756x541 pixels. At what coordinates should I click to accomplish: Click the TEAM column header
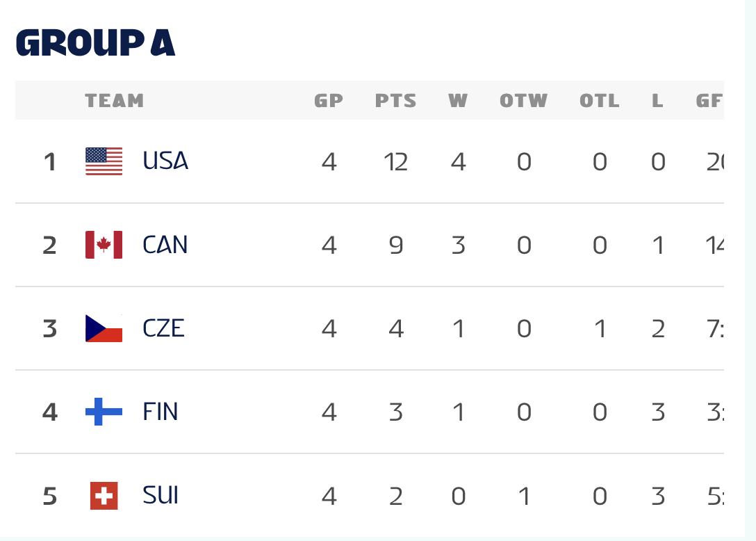click(115, 101)
